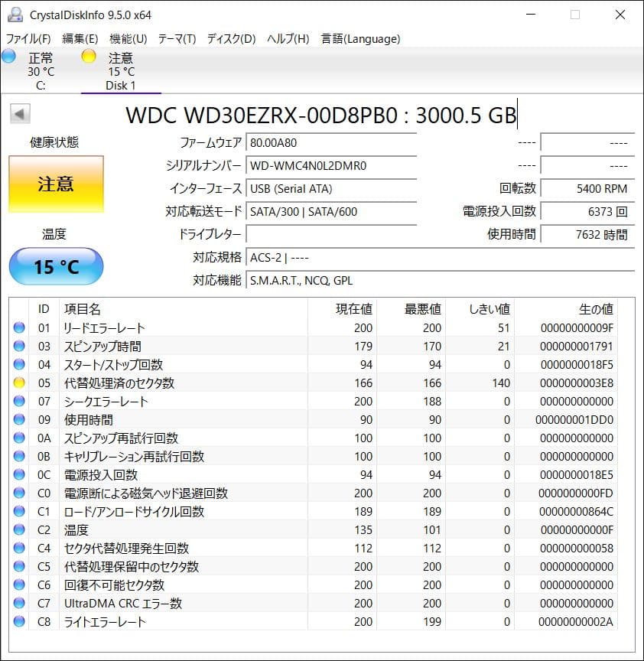Select the blue indicator next to 温度 row
644x661 pixels.
click(x=19, y=529)
